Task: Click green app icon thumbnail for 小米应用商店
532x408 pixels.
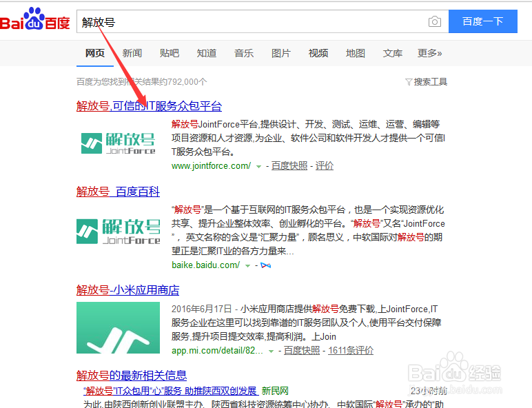Action: [118, 328]
